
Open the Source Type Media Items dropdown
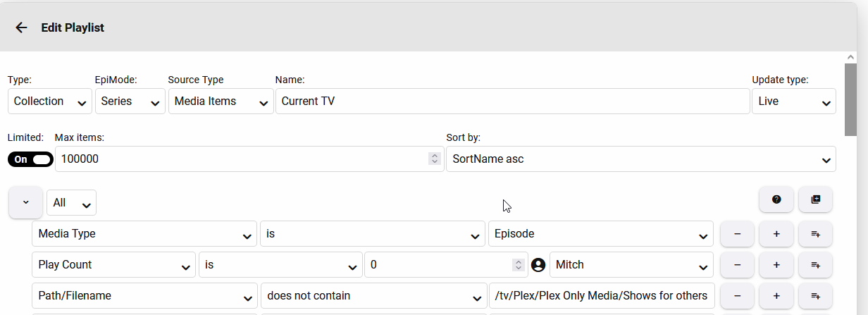tap(221, 101)
